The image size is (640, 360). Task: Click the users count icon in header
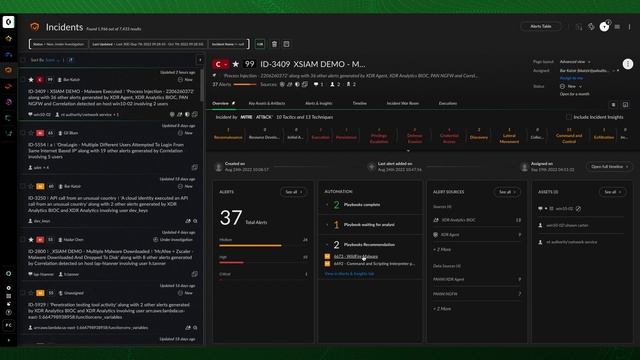332,84
